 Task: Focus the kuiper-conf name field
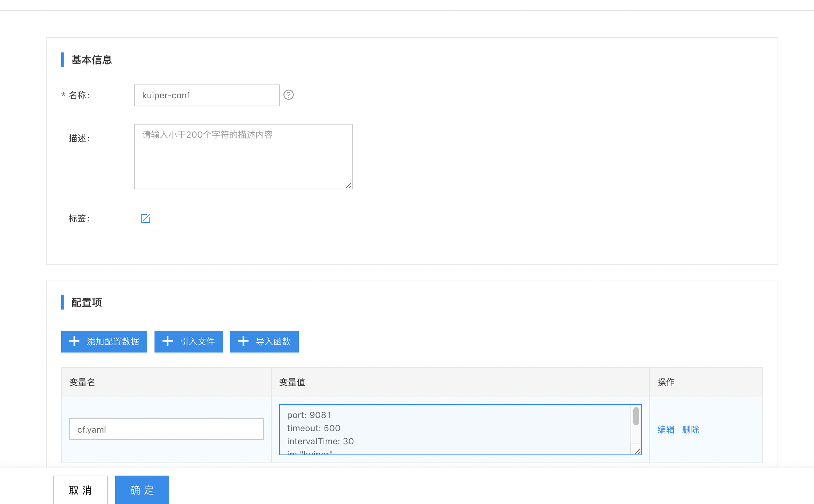207,95
